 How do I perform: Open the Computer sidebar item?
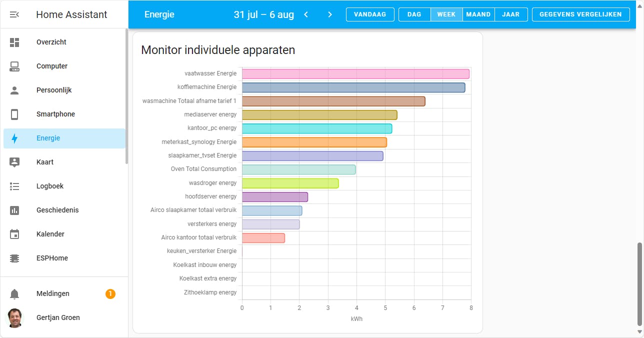coord(64,66)
